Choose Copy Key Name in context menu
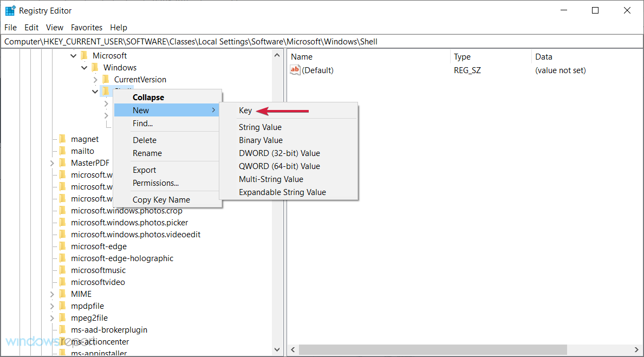Image resolution: width=644 pixels, height=357 pixels. coord(167,200)
